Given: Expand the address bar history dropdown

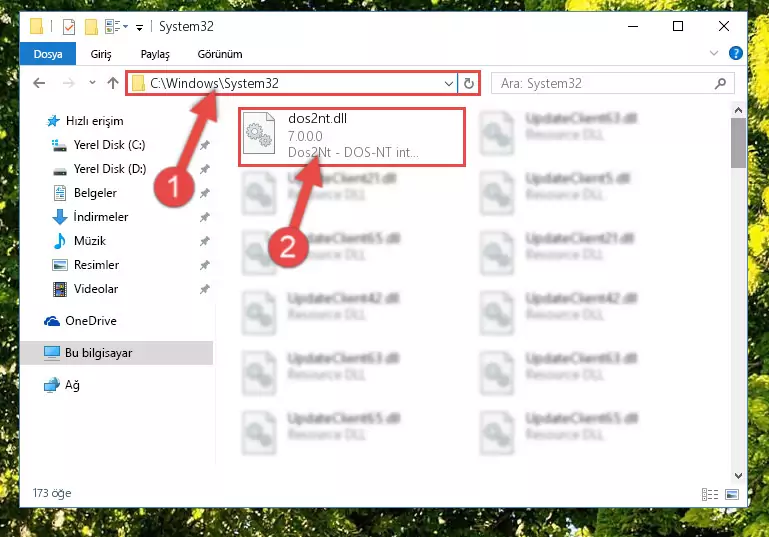Looking at the screenshot, I should tap(448, 84).
